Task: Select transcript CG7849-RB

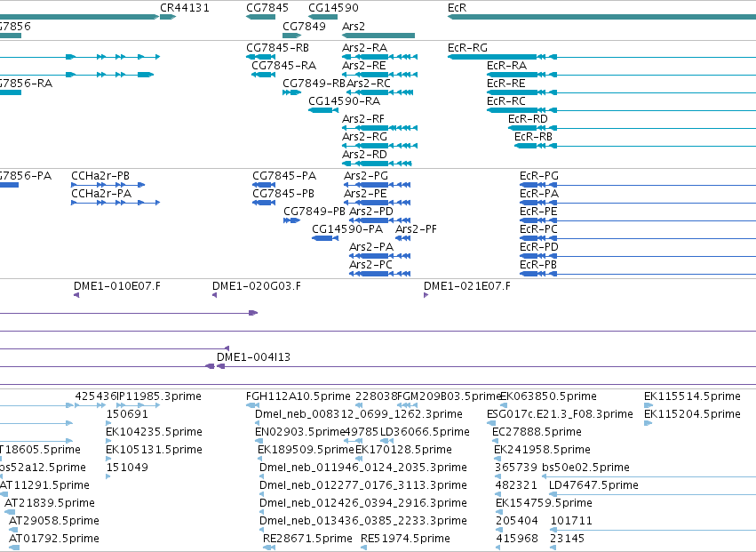Action: tap(314, 84)
